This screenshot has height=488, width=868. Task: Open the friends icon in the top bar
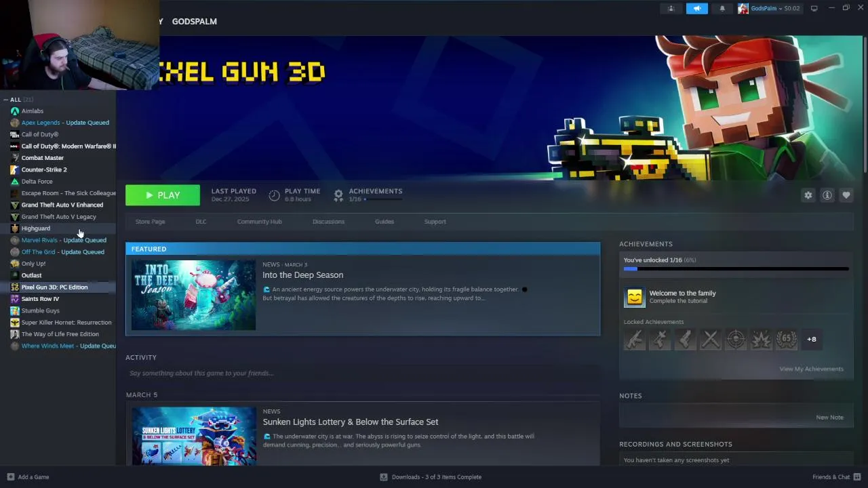(x=671, y=8)
